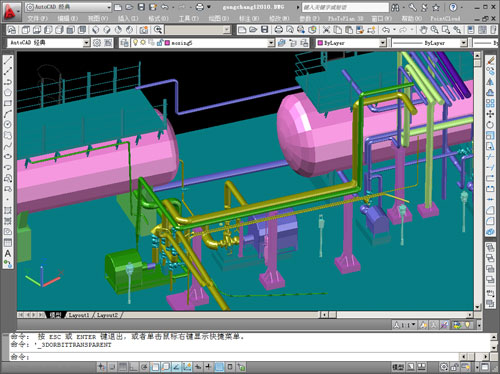Open the 编辑(E) menu

pos(68,18)
